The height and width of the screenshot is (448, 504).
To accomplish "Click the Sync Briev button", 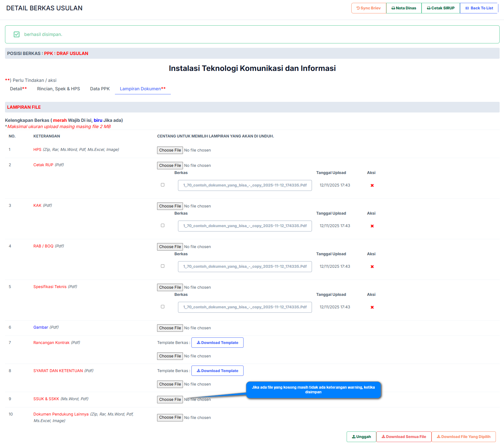I will coord(368,8).
